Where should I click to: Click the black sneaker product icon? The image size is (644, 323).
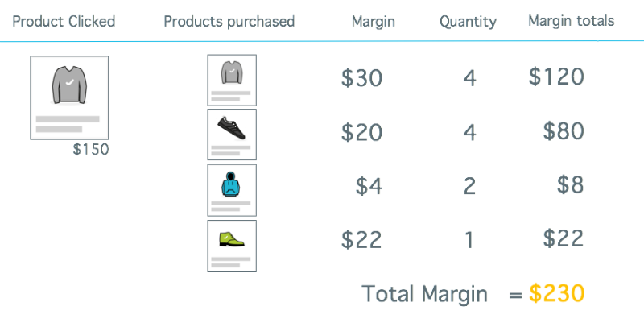pyautogui.click(x=232, y=127)
